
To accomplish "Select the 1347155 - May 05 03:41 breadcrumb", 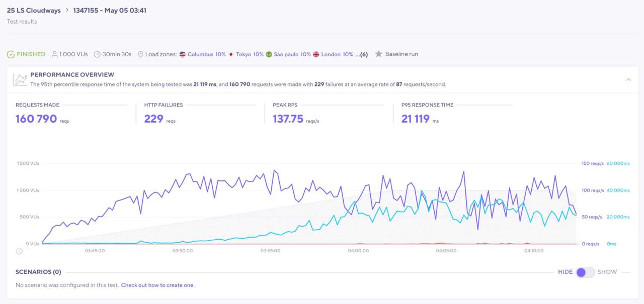I will click(x=110, y=11).
